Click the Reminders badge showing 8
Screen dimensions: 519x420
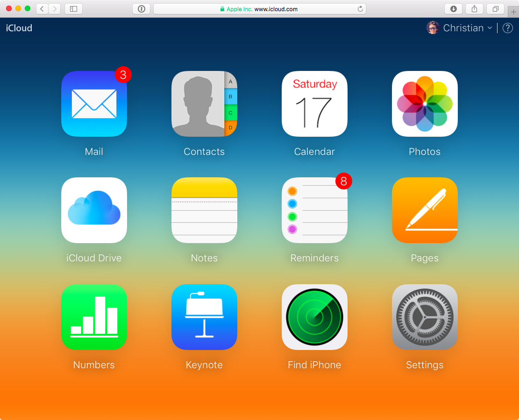point(343,181)
